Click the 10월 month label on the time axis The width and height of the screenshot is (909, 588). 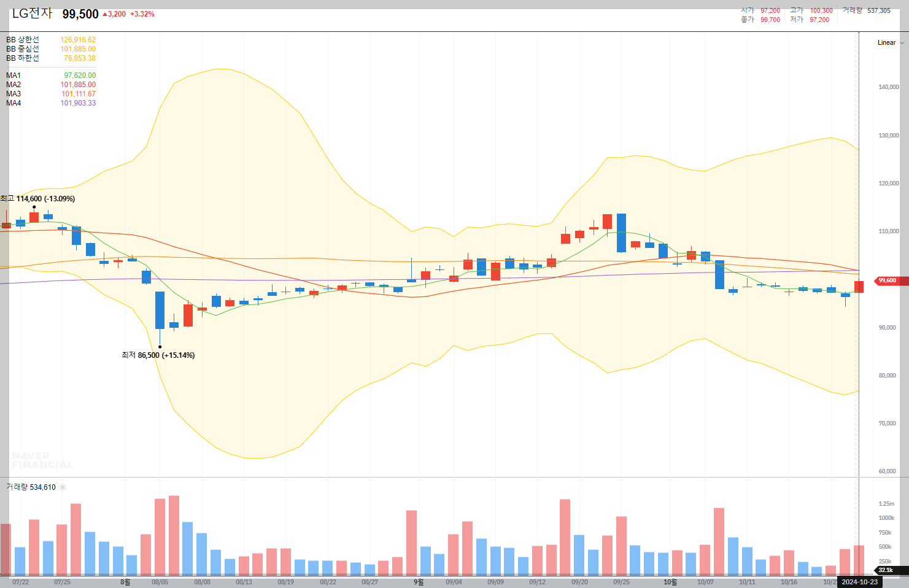(x=670, y=582)
